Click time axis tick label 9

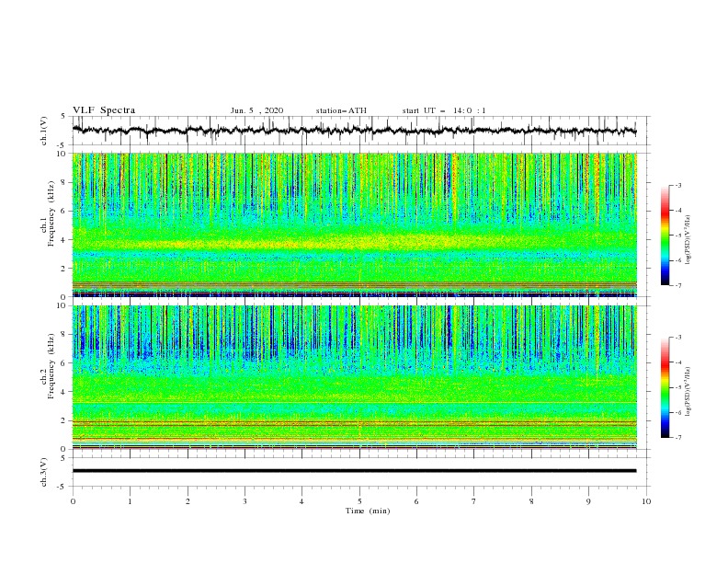pyautogui.click(x=588, y=501)
